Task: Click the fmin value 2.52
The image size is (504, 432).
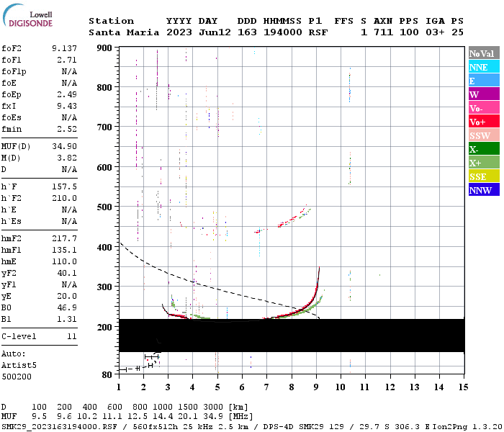Action: pos(67,129)
